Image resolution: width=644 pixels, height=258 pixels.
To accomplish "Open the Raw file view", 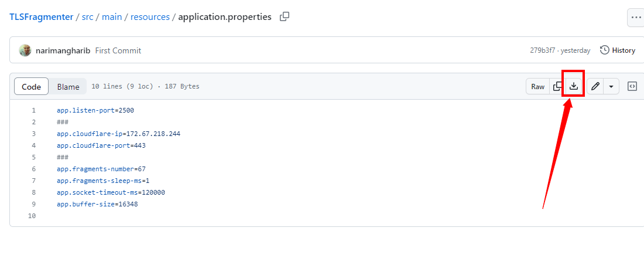I will click(x=537, y=87).
